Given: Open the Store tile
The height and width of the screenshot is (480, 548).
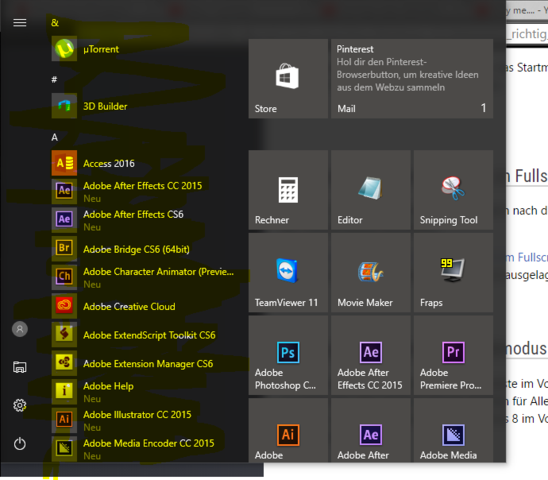Looking at the screenshot, I should tap(288, 79).
